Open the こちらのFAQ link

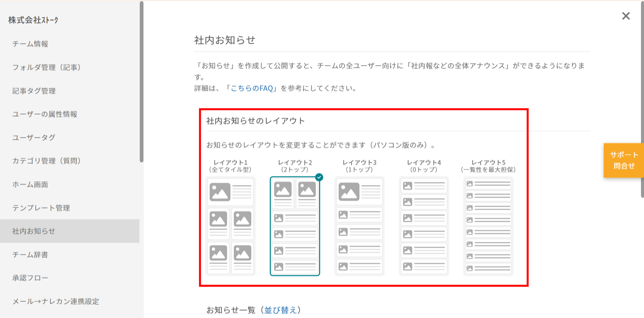[x=252, y=88]
